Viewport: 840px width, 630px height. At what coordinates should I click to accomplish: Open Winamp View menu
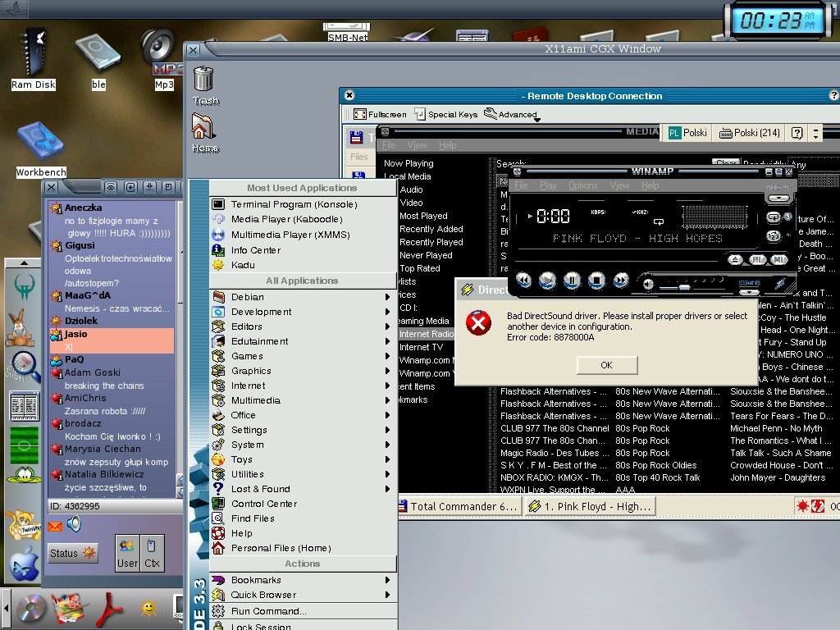click(x=619, y=185)
